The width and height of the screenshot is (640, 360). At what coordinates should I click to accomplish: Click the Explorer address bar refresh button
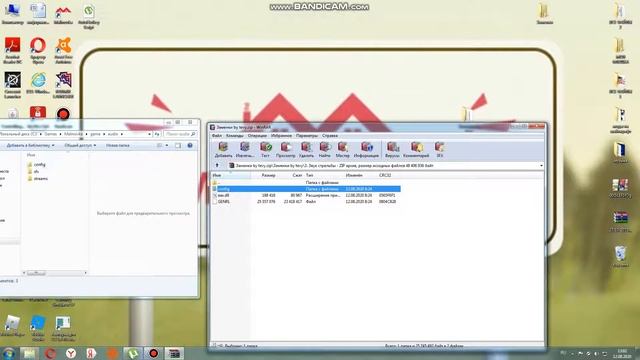157,134
